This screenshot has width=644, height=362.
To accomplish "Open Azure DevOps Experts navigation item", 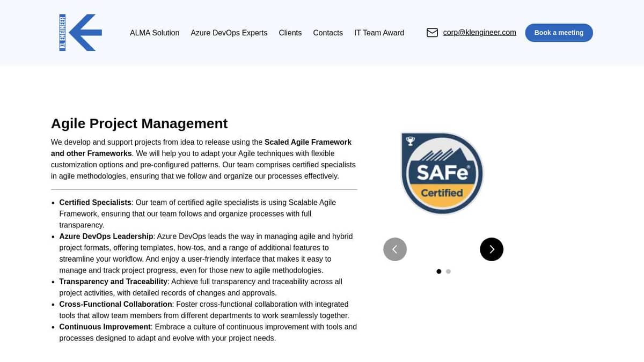I will (x=229, y=33).
